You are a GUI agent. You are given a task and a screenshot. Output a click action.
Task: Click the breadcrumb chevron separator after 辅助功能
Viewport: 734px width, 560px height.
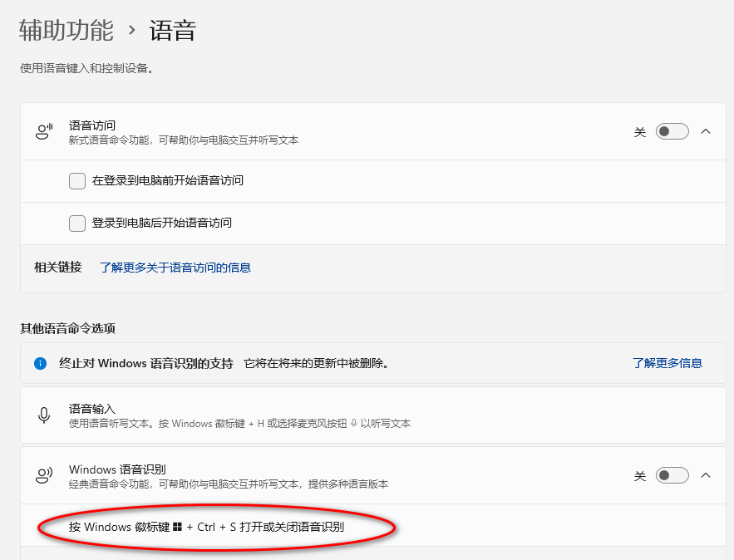(x=131, y=31)
